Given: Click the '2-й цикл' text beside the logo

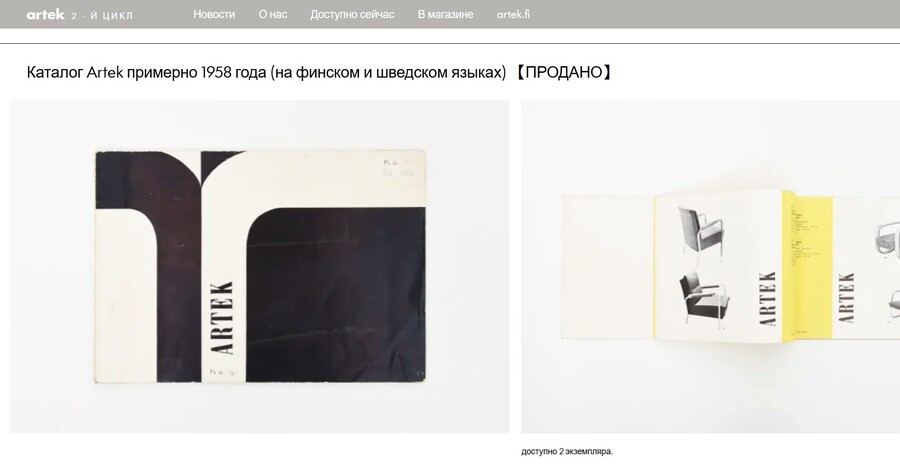Looking at the screenshot, I should [x=102, y=15].
